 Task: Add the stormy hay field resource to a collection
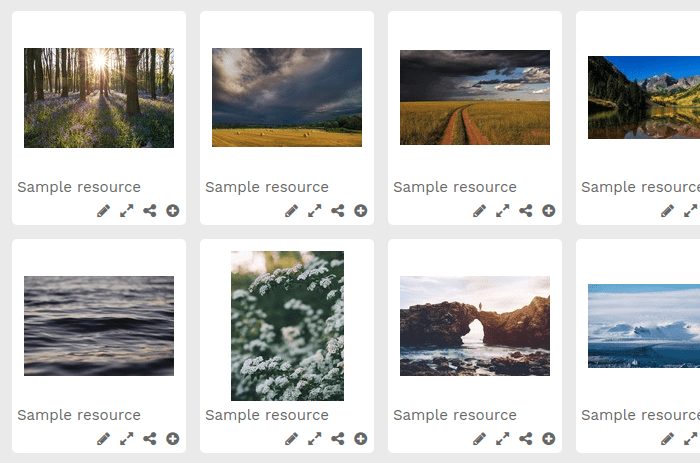tap(361, 211)
